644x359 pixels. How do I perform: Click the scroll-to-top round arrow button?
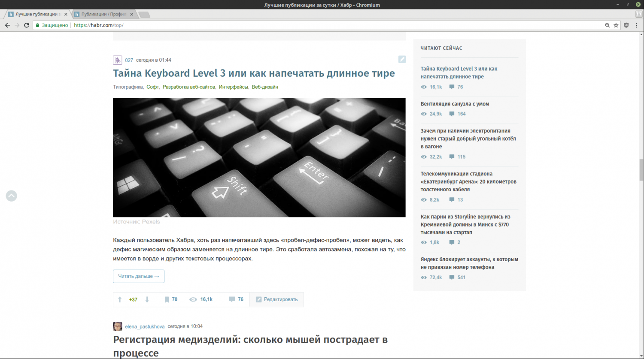pyautogui.click(x=12, y=196)
